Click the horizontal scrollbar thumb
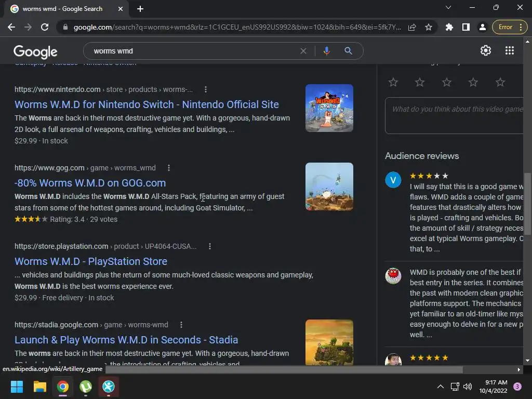Image resolution: width=532 pixels, height=399 pixels. pos(284,369)
